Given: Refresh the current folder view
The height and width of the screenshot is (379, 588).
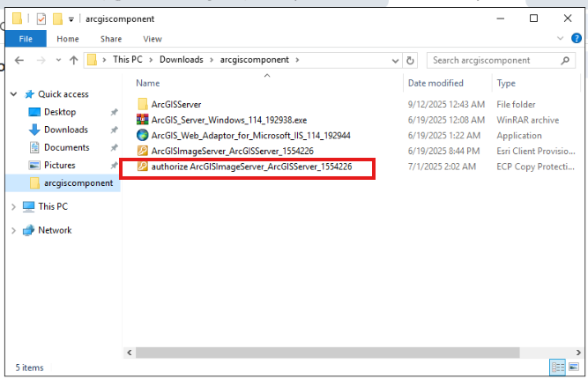Looking at the screenshot, I should click(x=410, y=60).
